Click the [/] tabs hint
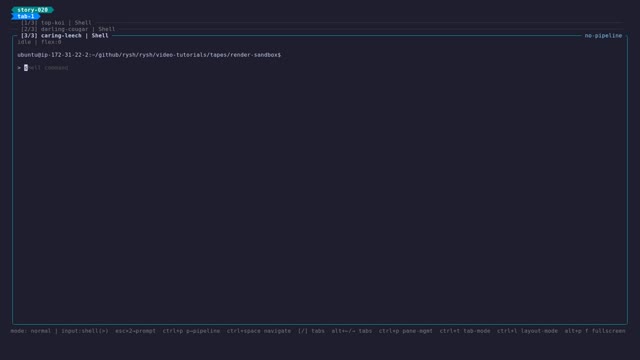The image size is (640, 360). (311, 331)
